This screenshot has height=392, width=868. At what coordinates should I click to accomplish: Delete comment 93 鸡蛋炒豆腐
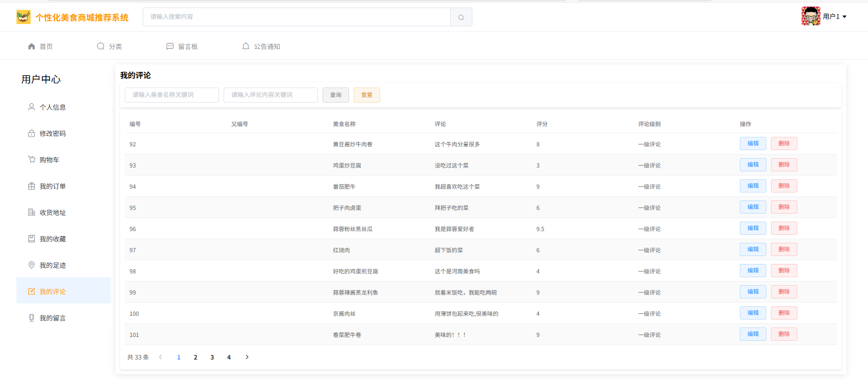(x=784, y=165)
